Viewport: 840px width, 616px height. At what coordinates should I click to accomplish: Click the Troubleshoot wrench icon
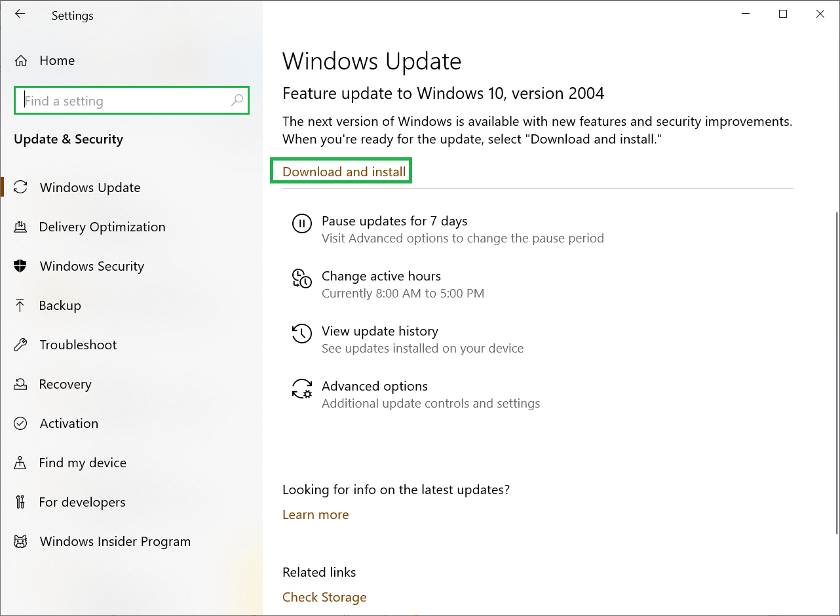pos(20,345)
